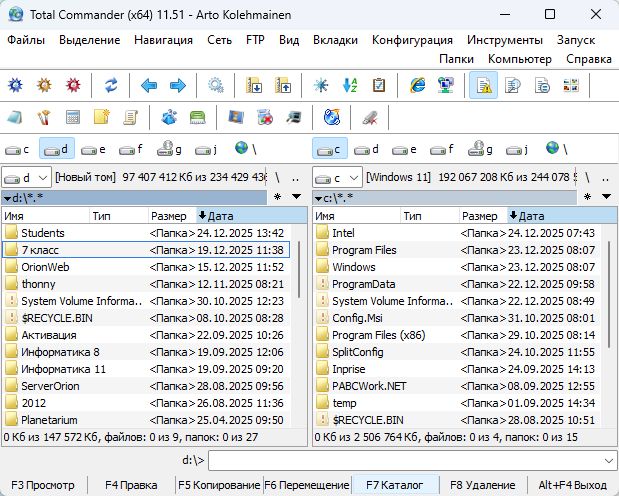Select the OrionWeb folder in left panel
Screen dimensions: 619x496
coord(45,267)
